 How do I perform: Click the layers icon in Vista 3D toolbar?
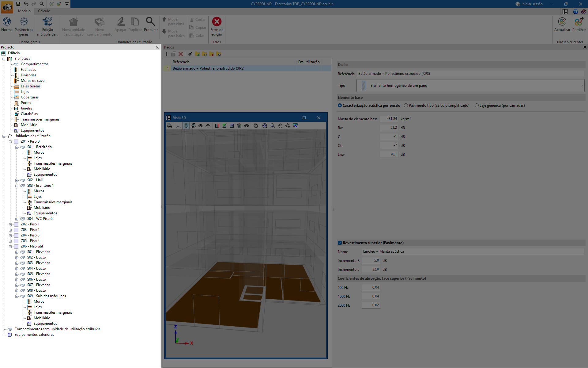click(x=169, y=126)
